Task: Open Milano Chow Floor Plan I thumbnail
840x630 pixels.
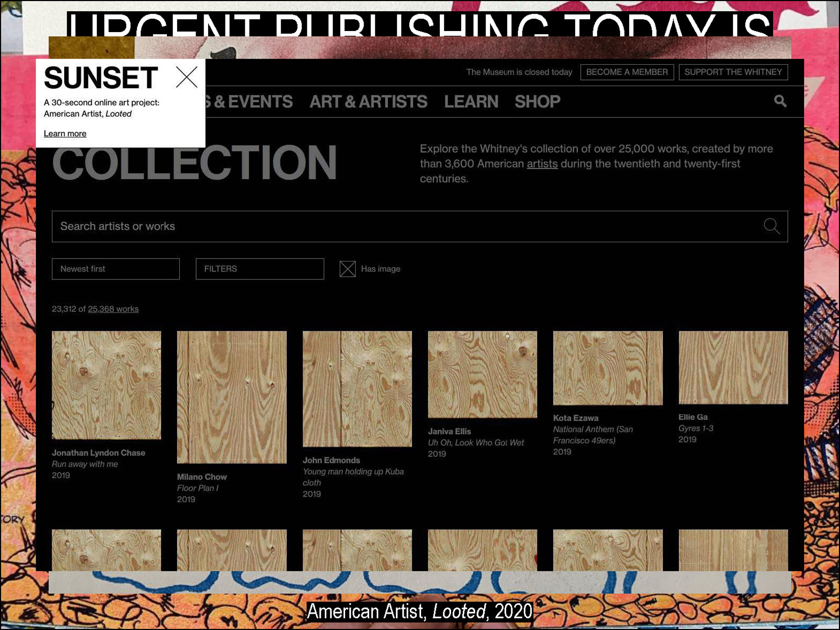Action: pyautogui.click(x=232, y=397)
